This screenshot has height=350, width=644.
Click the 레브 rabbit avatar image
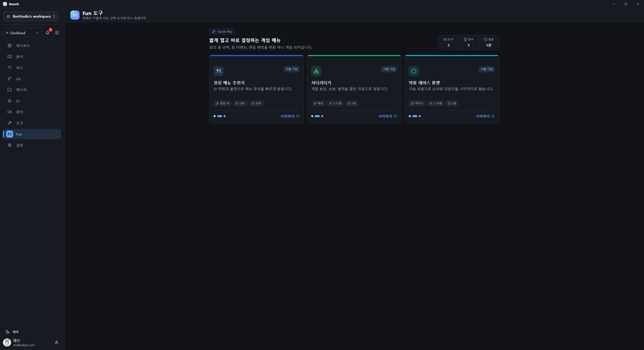coord(7,342)
